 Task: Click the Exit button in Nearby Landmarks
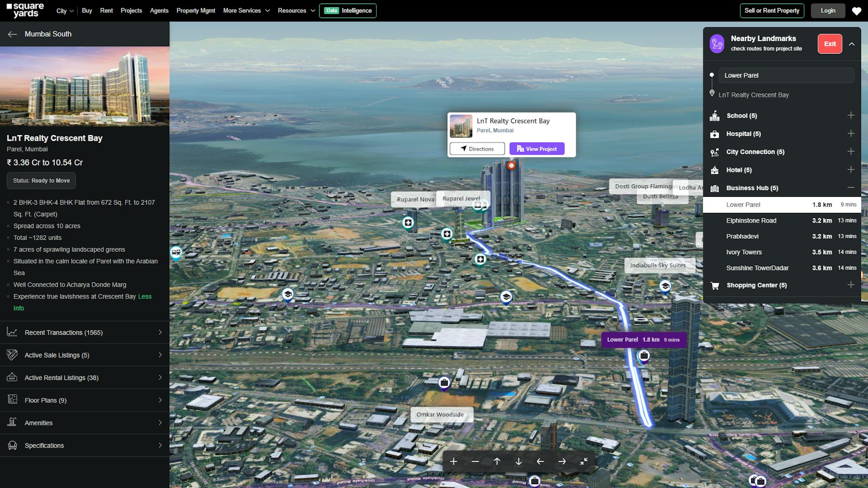coord(829,43)
